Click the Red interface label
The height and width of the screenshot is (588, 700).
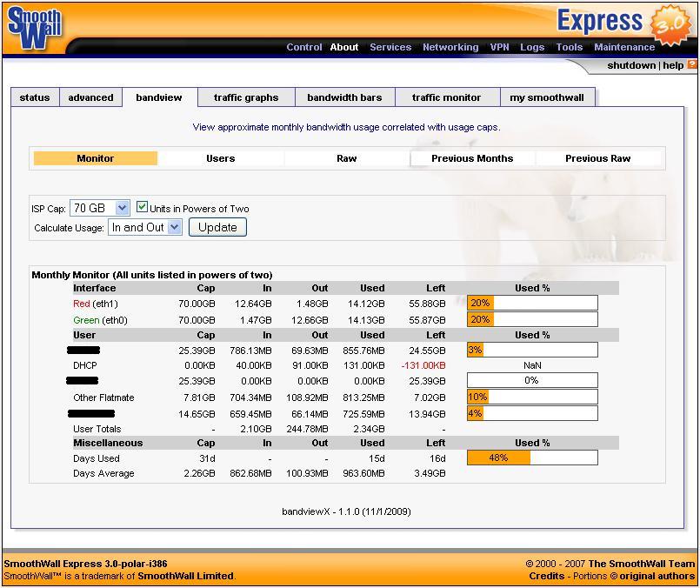pos(82,304)
